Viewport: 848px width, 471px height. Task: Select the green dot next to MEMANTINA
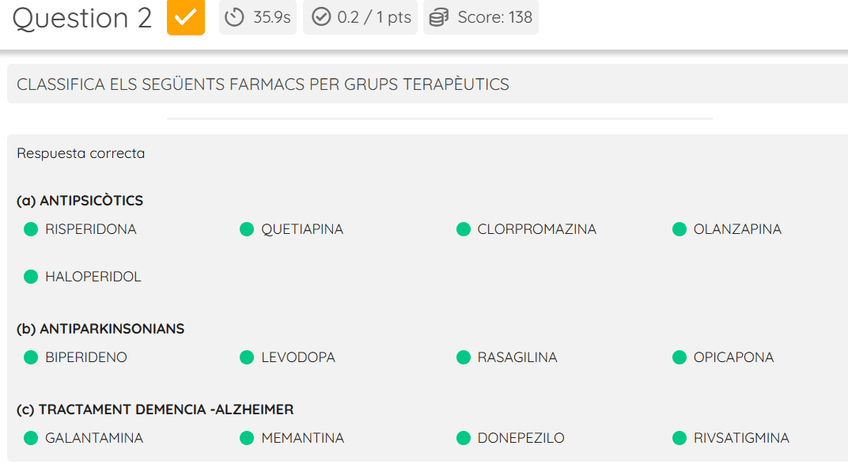(247, 438)
